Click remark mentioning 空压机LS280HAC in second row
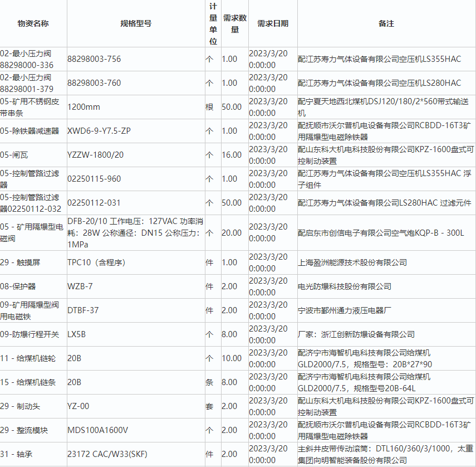Screen dimensions: 476x467 (386, 83)
